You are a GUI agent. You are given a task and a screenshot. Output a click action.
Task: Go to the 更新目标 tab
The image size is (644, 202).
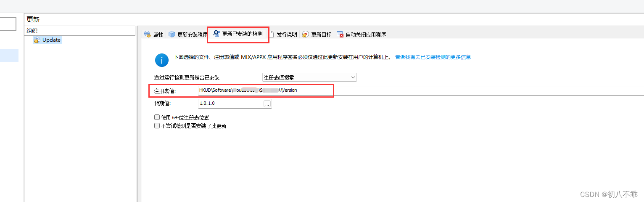pyautogui.click(x=317, y=35)
